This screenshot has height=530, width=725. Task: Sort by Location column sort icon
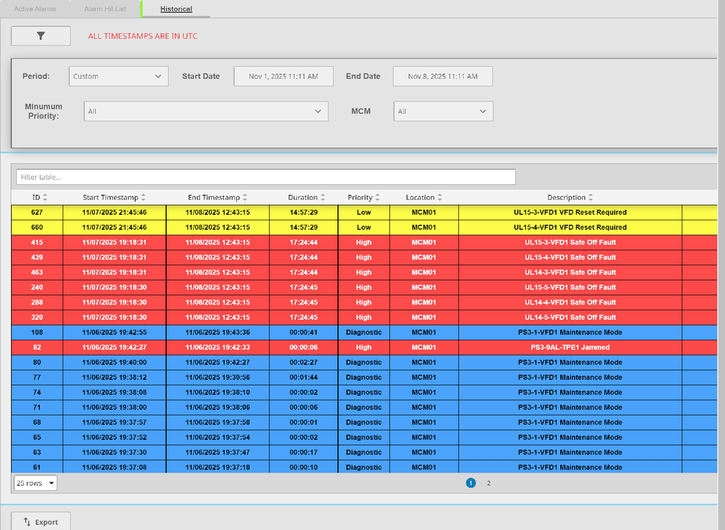440,198
